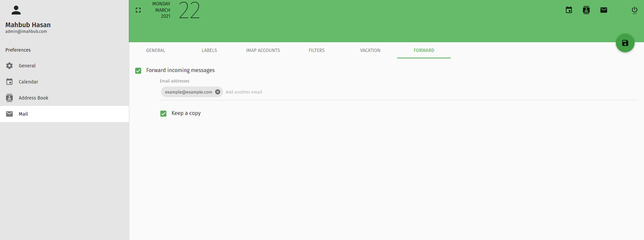Click the Email addresses field label
Image resolution: width=644 pixels, height=240 pixels.
click(175, 81)
